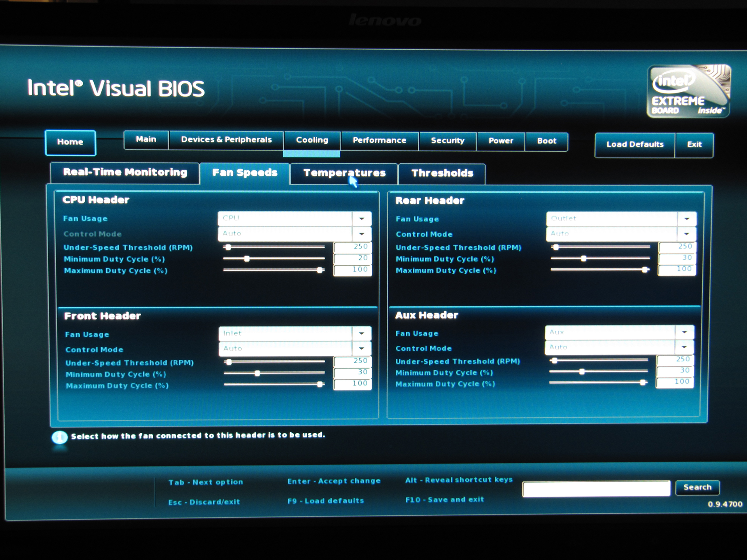Click the Exit button
Viewport: 747px width, 560px height.
[694, 145]
